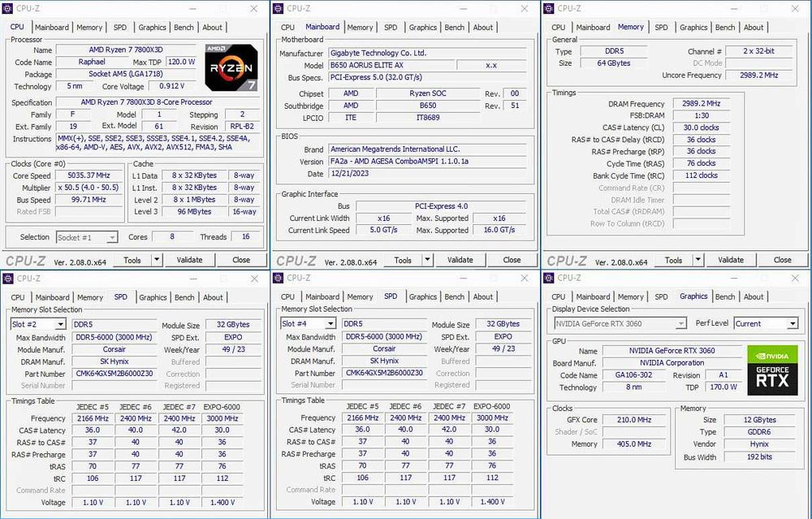Click the NVIDIA GeForce RTX logo
The width and height of the screenshot is (812, 519).
point(772,370)
